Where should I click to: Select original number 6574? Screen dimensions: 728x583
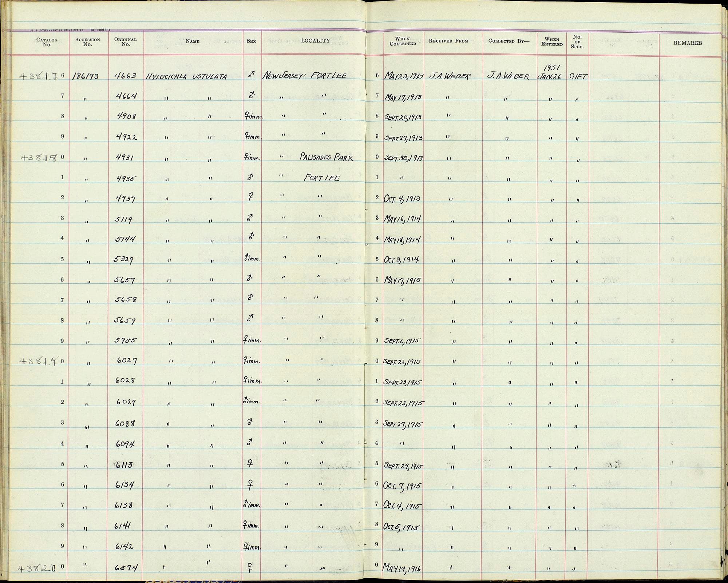click(126, 567)
